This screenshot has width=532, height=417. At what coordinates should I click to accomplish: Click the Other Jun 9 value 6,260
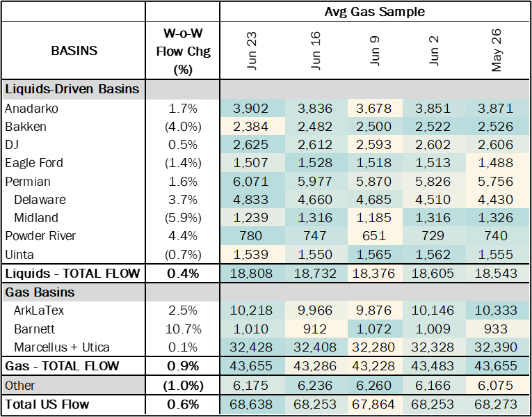[375, 385]
